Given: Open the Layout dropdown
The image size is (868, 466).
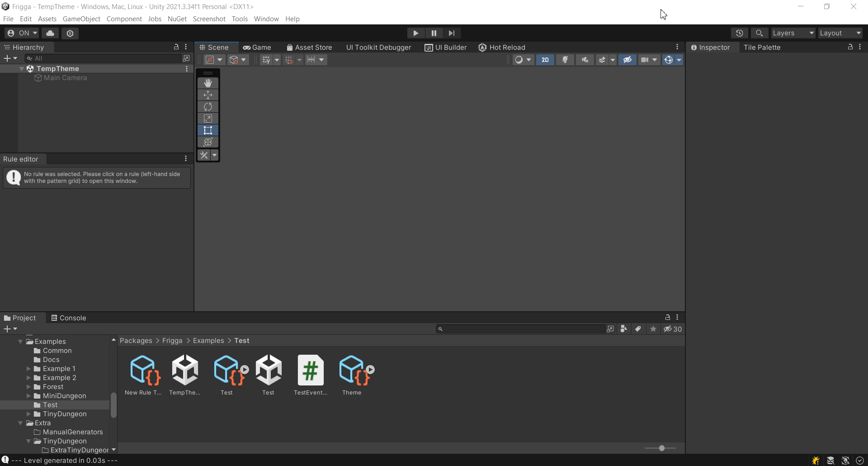Looking at the screenshot, I should [x=840, y=33].
